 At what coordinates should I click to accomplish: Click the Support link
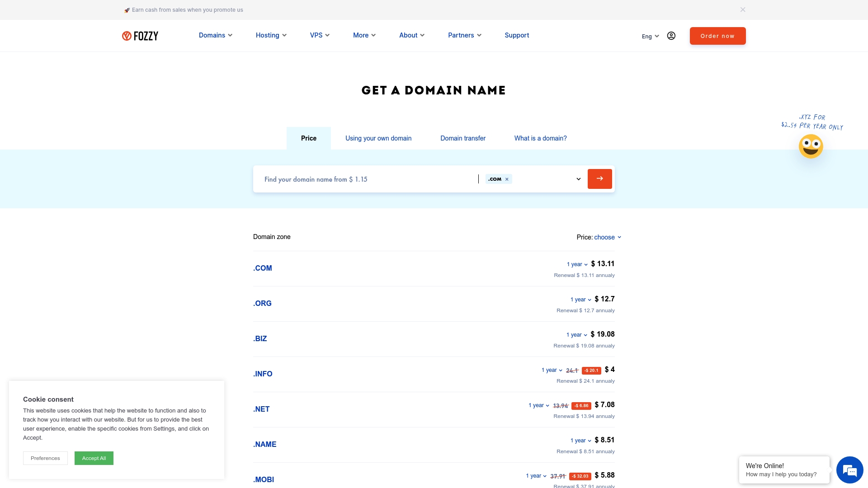517,35
